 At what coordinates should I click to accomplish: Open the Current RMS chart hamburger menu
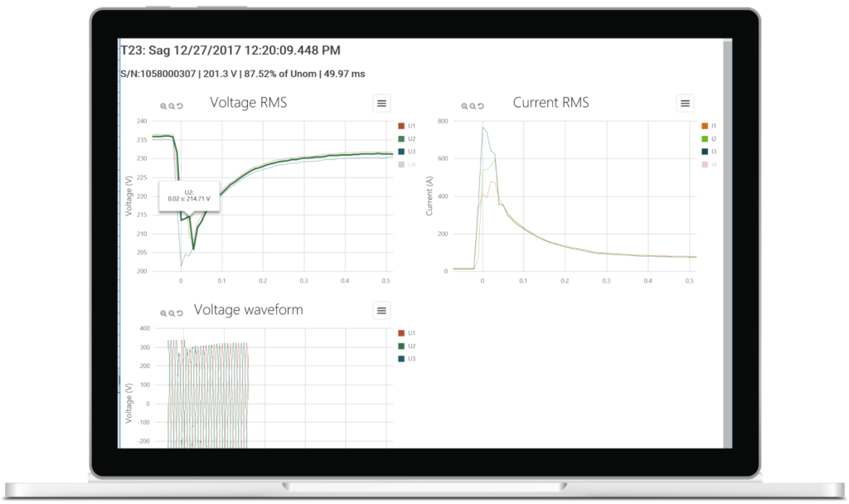pyautogui.click(x=685, y=104)
